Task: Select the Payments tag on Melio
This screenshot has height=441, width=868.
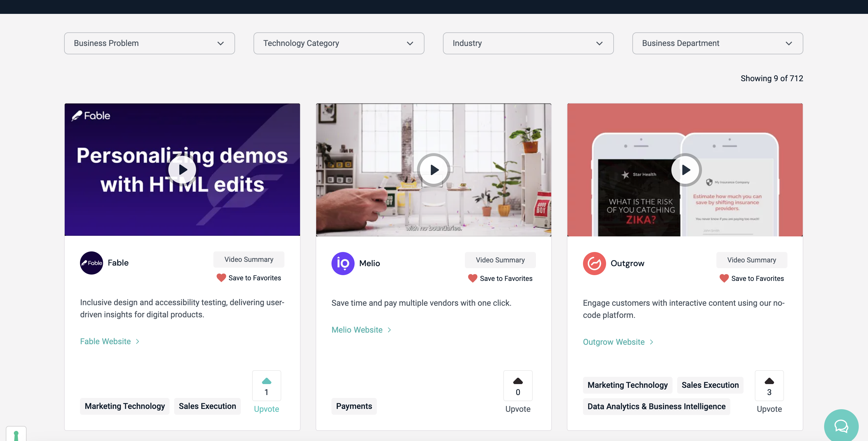Action: click(354, 406)
